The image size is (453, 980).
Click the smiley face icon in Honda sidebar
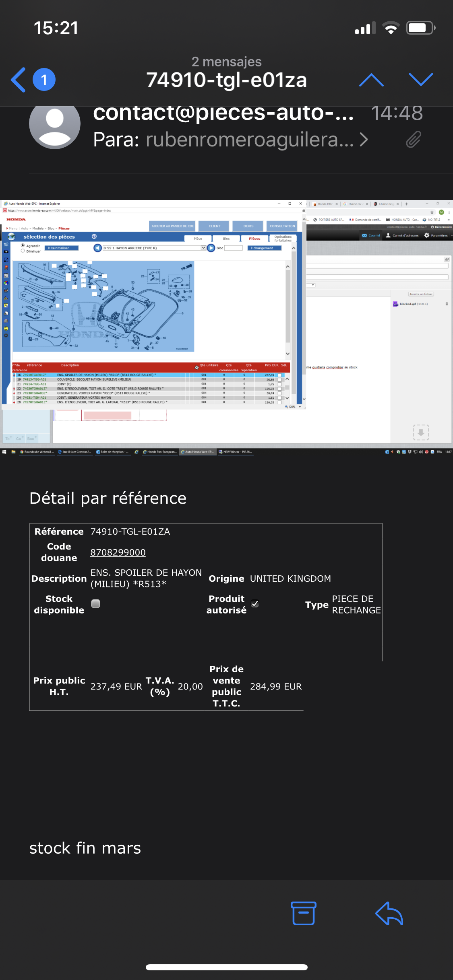(x=6, y=328)
